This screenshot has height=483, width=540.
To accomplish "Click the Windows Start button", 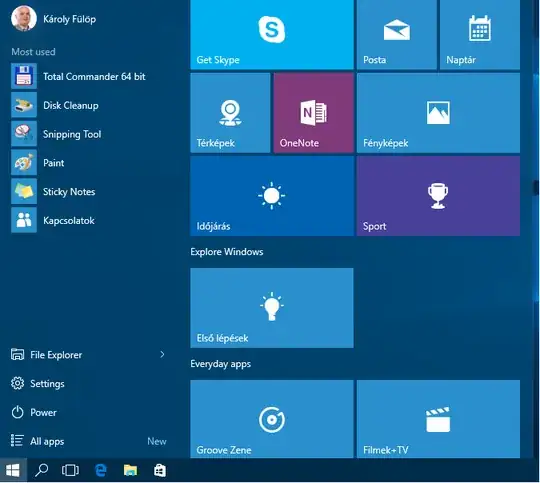I will pyautogui.click(x=13, y=470).
